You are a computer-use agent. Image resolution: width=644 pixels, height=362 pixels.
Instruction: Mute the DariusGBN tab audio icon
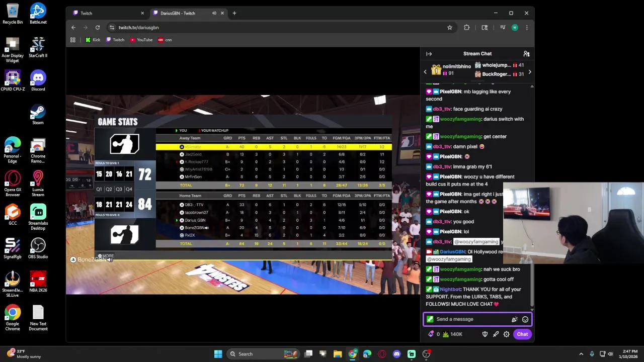pos(214,13)
